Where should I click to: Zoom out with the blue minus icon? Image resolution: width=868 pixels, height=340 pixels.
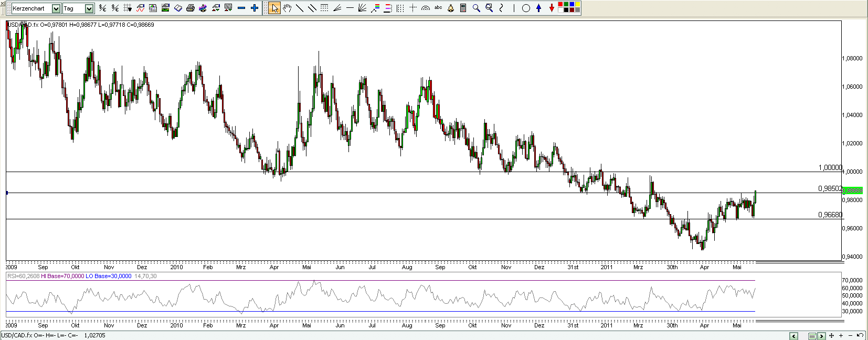pyautogui.click(x=241, y=8)
